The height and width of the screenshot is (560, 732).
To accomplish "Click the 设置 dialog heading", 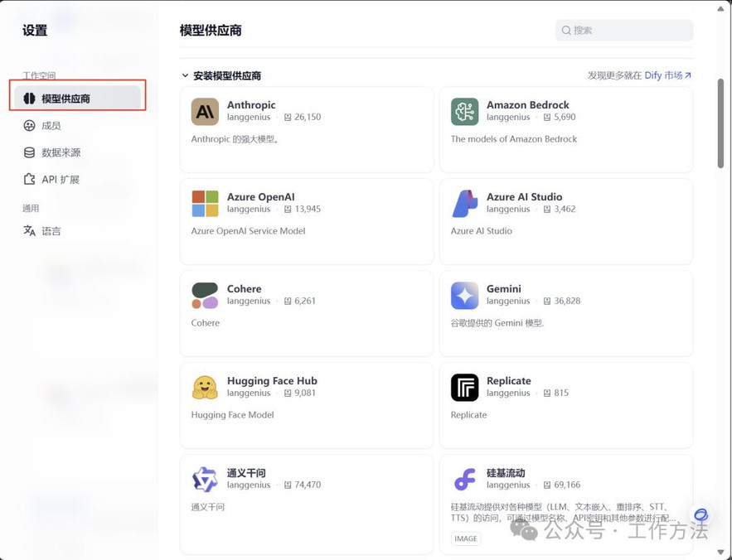I will 35,31.
